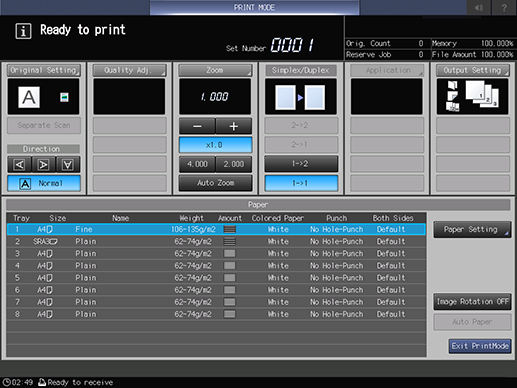Open the Original Setting menu
Screen dimensions: 517x388
point(44,70)
